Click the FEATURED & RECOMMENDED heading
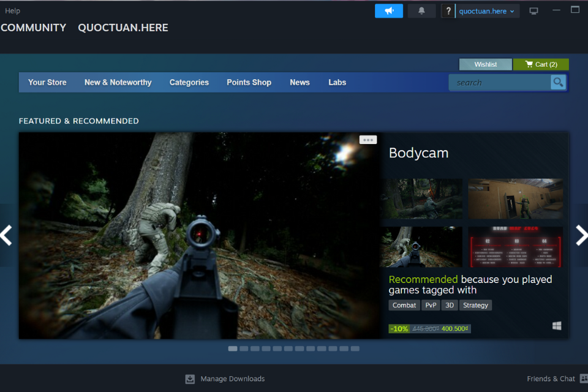The height and width of the screenshot is (392, 588). pos(79,121)
